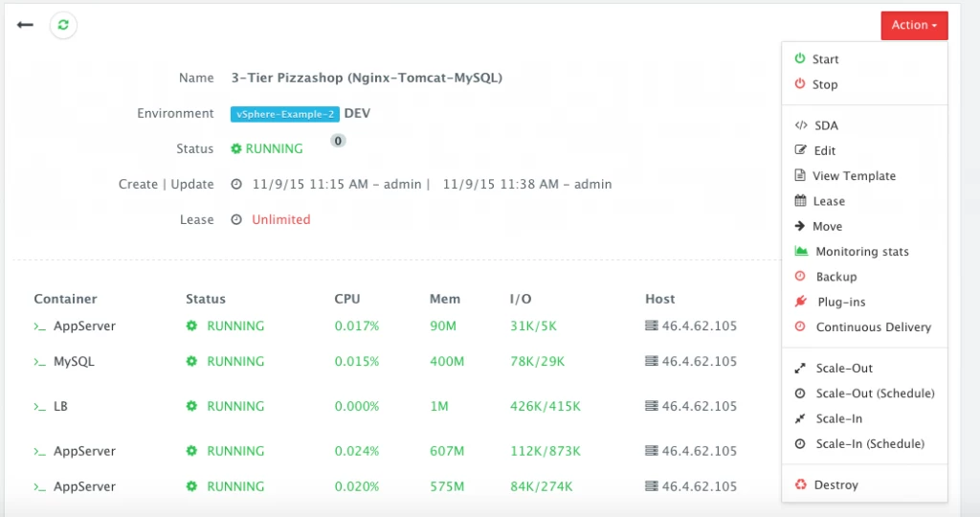Click AppServer name with 0.024% CPU
Viewport: 980px width, 517px height.
coord(84,451)
